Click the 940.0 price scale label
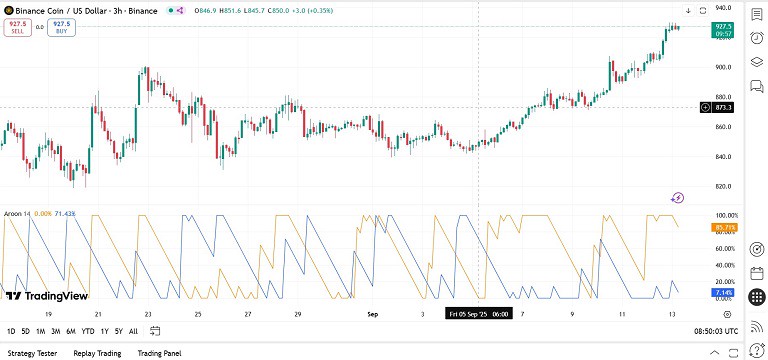 [x=723, y=8]
